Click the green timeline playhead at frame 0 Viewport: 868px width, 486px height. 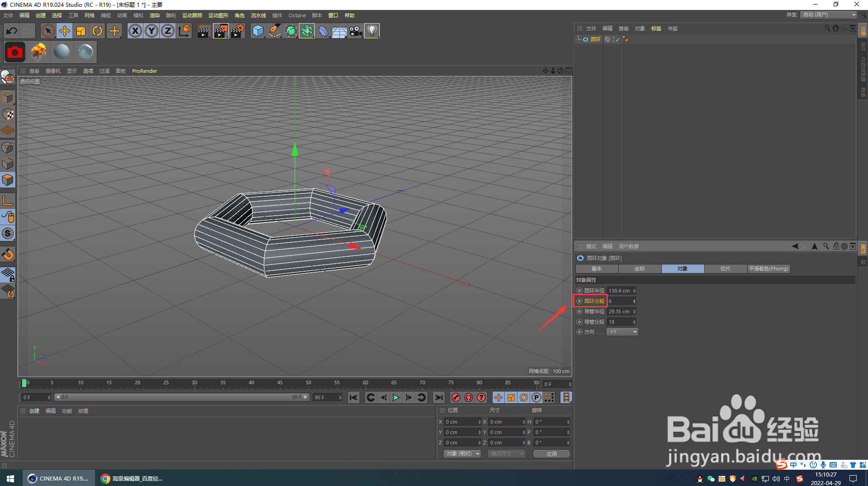tap(24, 383)
